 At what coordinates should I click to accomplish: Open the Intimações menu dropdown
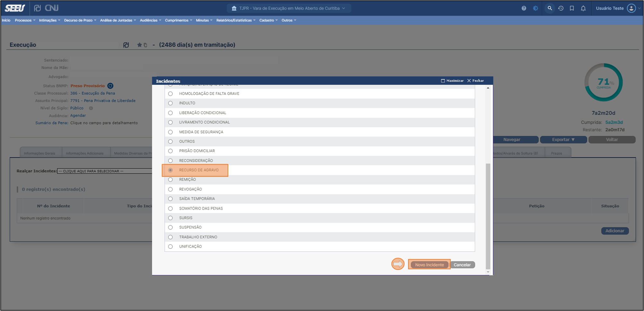click(50, 20)
